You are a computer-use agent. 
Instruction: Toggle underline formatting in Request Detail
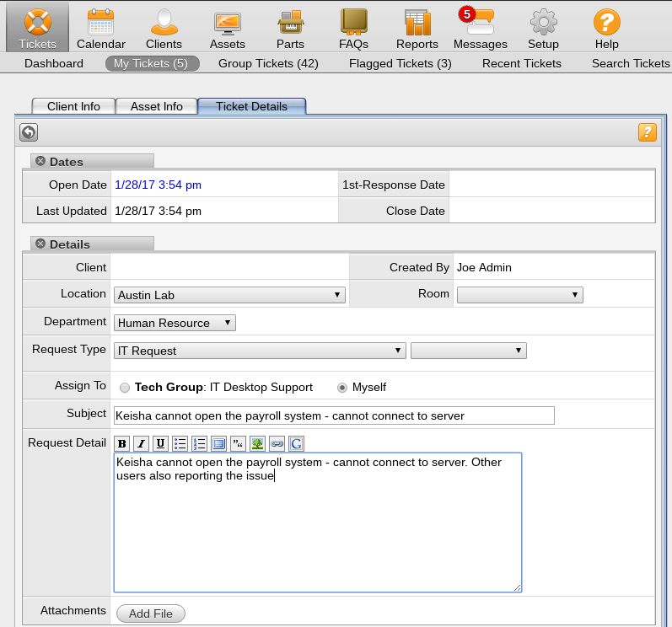[160, 443]
